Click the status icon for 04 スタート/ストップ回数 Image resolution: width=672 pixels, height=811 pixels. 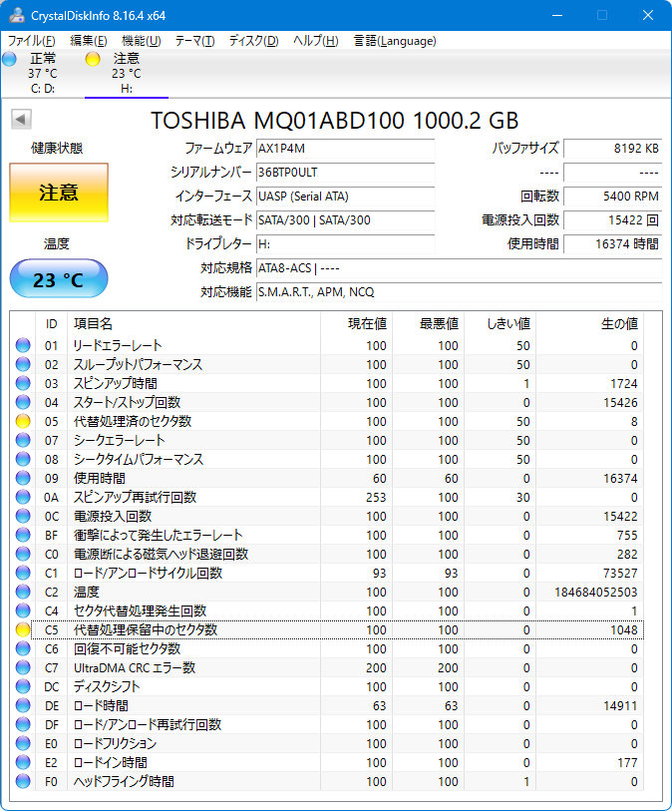point(23,402)
